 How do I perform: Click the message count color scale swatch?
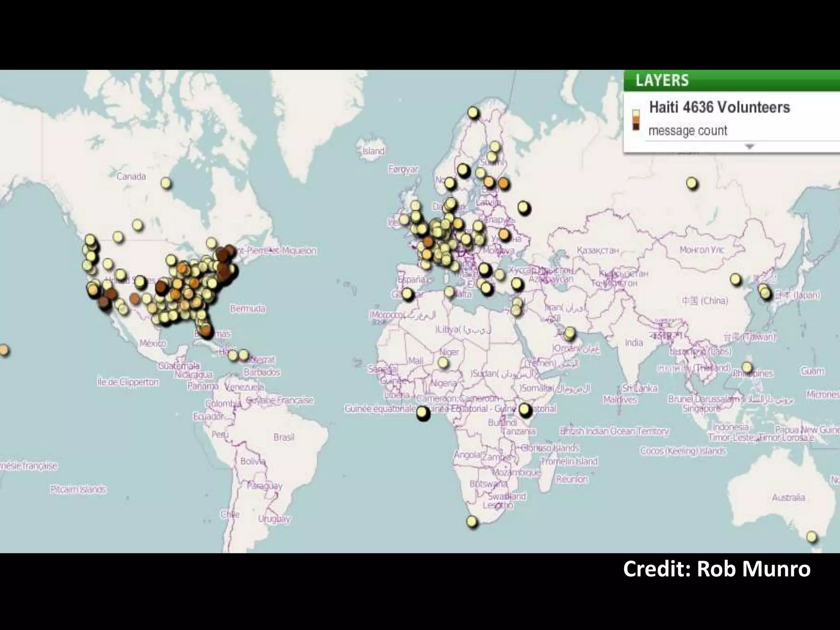tap(636, 120)
